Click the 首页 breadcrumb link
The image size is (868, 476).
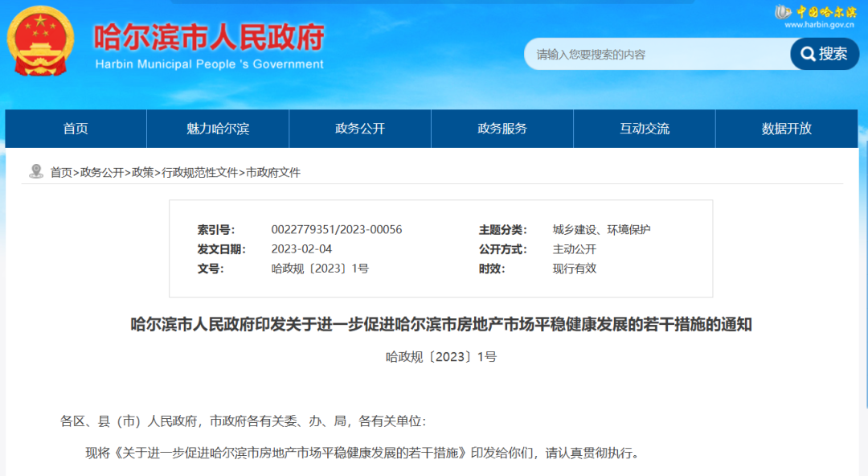point(61,172)
